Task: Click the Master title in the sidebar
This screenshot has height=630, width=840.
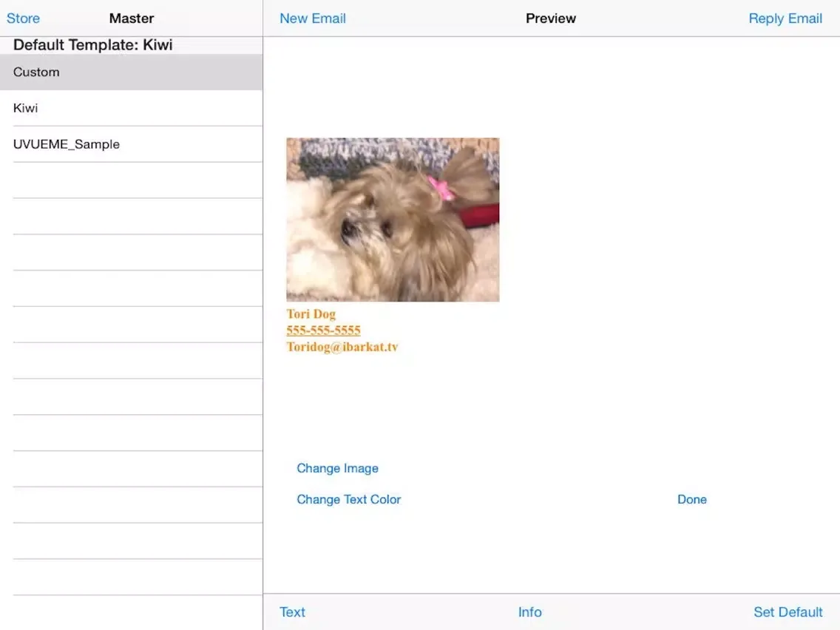Action: [131, 18]
